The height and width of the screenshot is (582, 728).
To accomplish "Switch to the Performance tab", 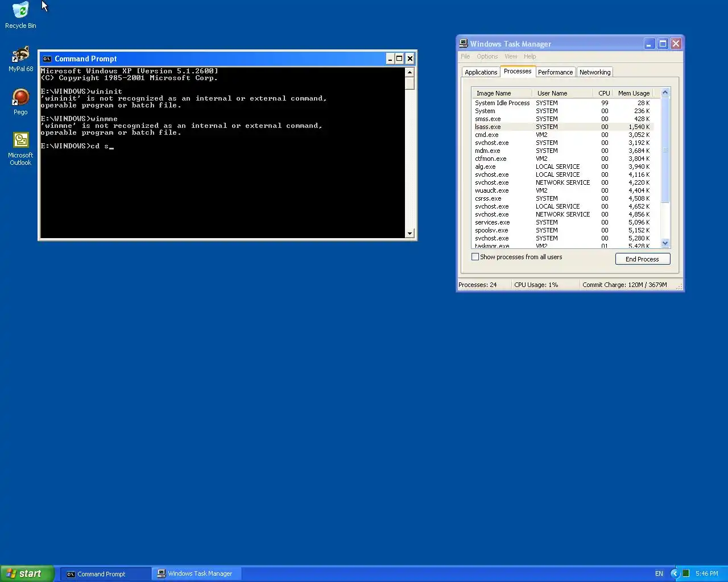I will 555,72.
